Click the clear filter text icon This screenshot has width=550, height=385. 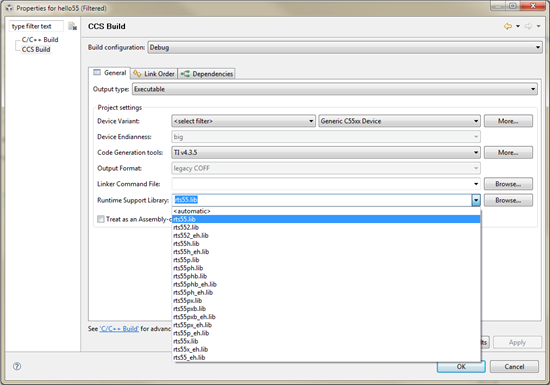pyautogui.click(x=72, y=26)
